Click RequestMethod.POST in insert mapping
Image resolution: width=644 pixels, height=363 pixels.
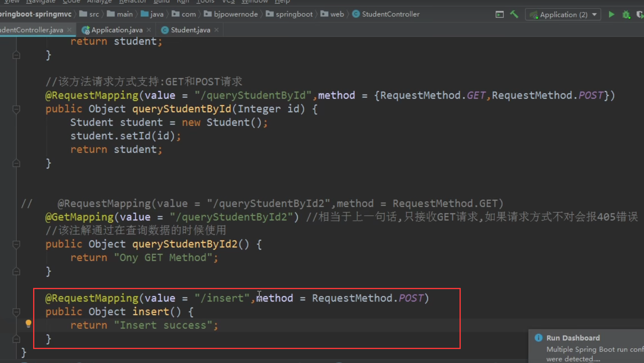368,298
